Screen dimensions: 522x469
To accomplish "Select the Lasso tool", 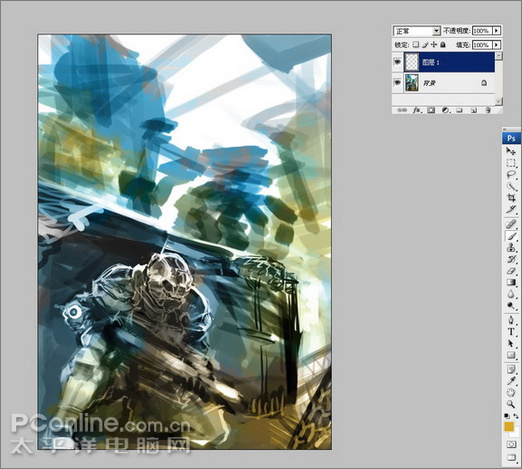I will 511,175.
